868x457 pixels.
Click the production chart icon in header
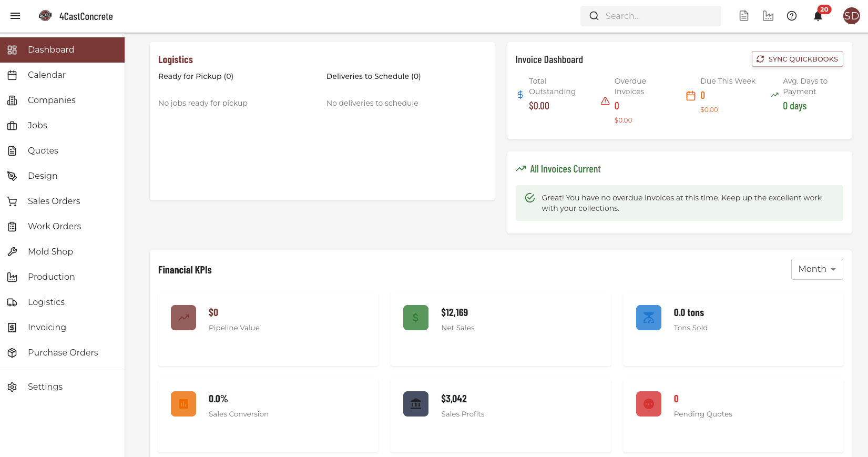tap(768, 16)
